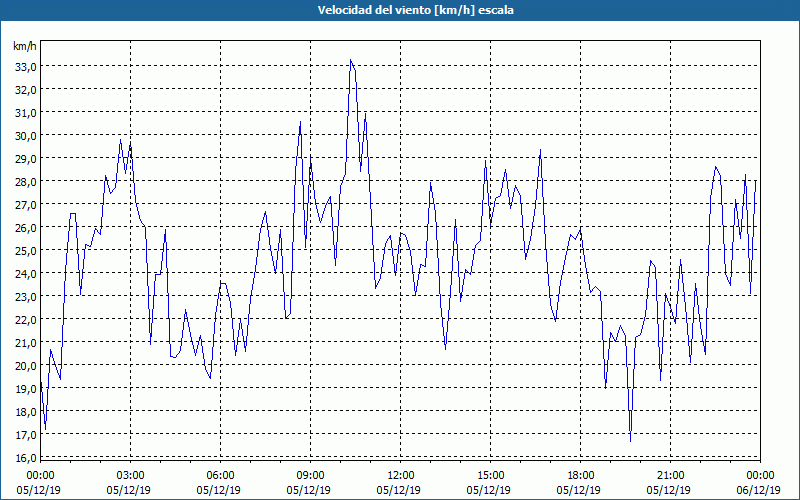The width and height of the screenshot is (800, 500).
Task: Select the '20,0' y-axis value
Action: point(25,365)
